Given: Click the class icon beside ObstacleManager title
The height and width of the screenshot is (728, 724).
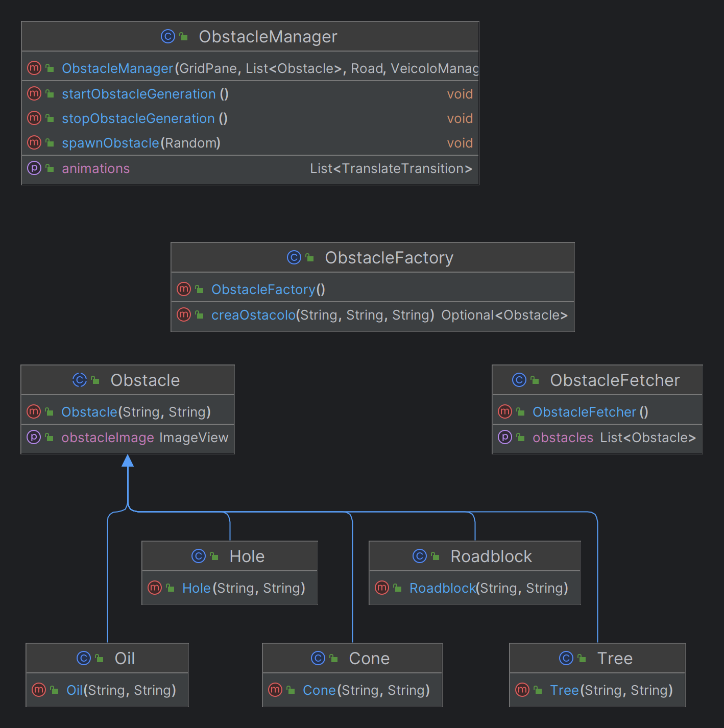Looking at the screenshot, I should (x=167, y=36).
